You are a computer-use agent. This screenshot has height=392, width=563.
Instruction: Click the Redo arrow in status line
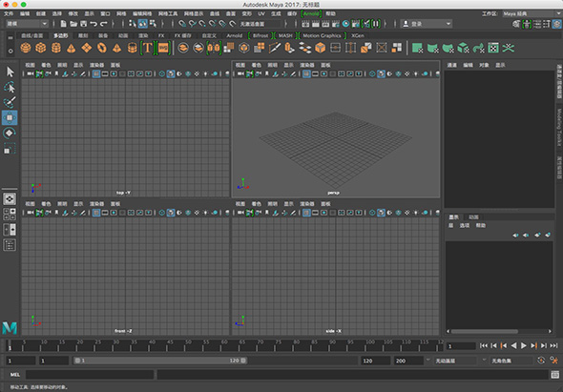[x=104, y=24]
